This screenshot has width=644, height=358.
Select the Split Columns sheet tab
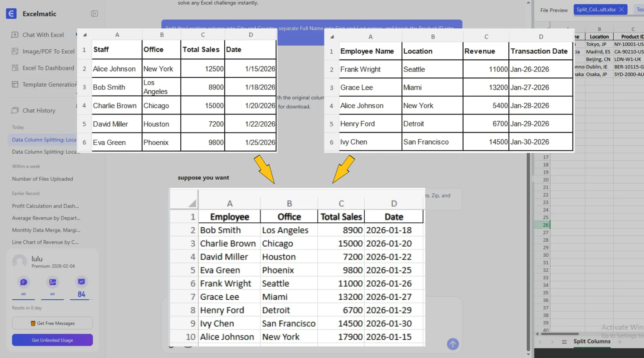(592, 342)
